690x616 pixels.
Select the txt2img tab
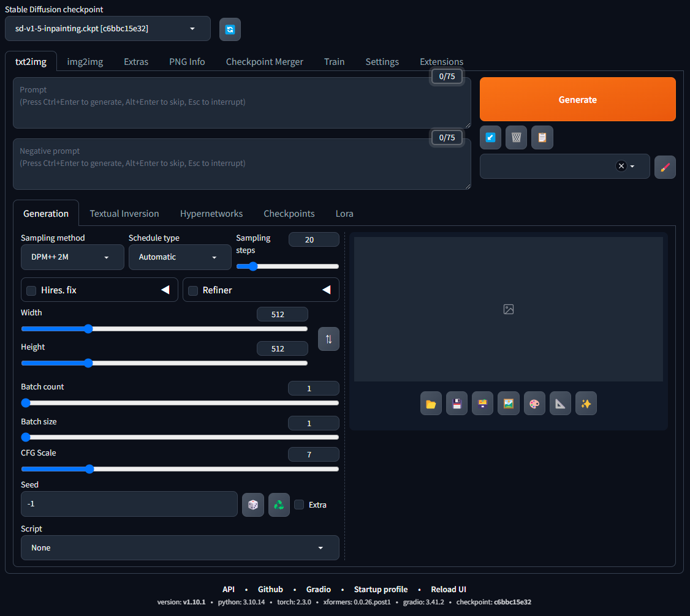pyautogui.click(x=31, y=62)
